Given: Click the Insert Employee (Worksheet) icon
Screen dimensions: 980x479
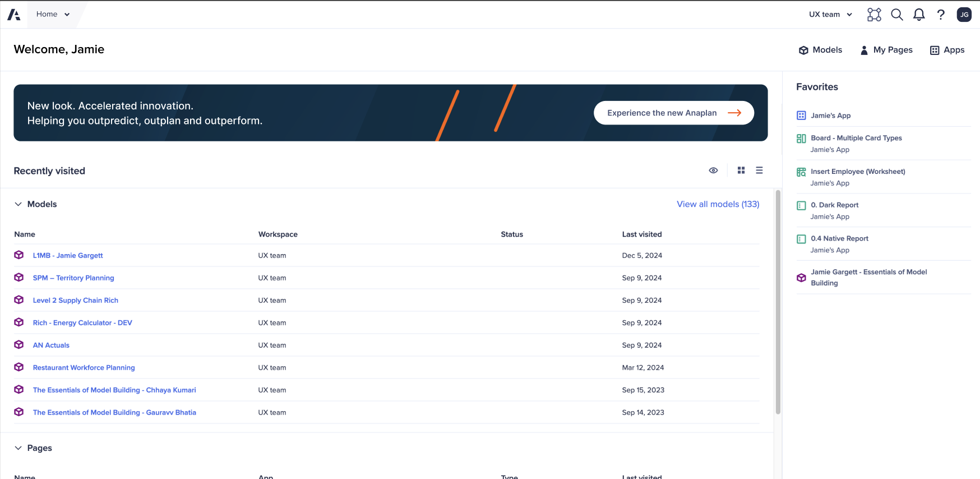Looking at the screenshot, I should tap(801, 172).
